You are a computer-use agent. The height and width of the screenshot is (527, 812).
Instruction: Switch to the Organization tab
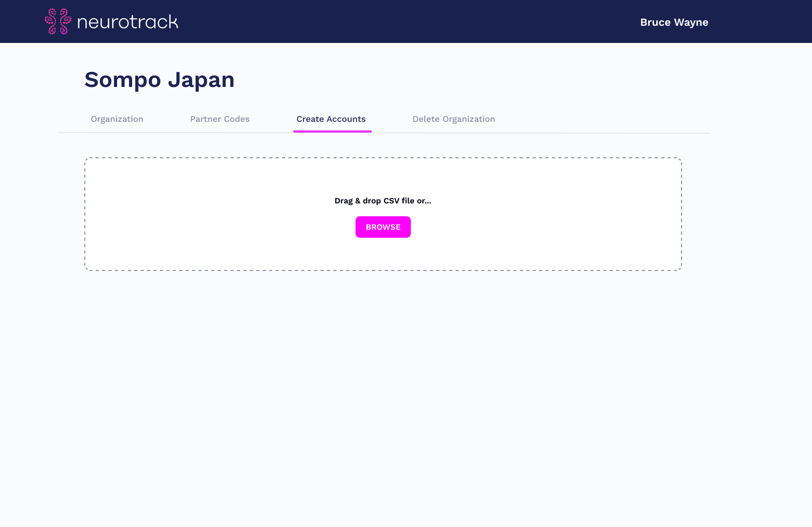pyautogui.click(x=117, y=119)
